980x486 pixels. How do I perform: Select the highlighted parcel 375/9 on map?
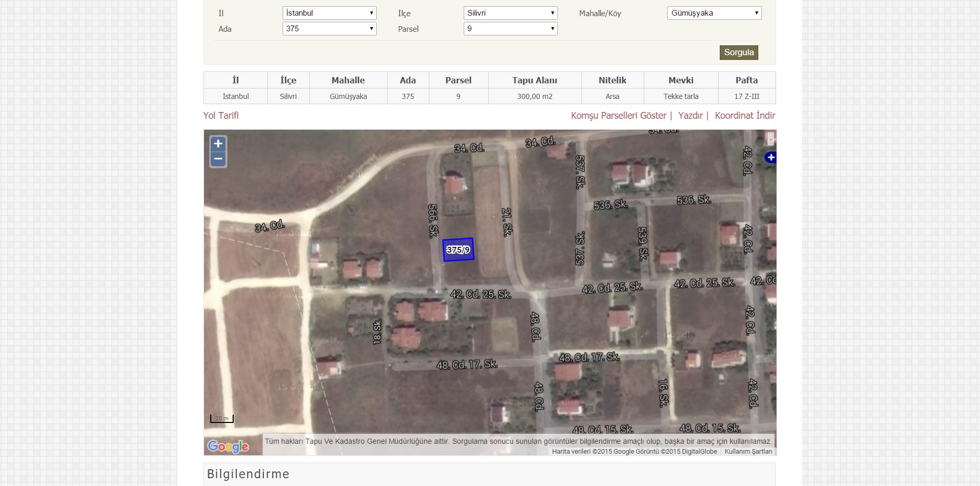click(x=459, y=250)
